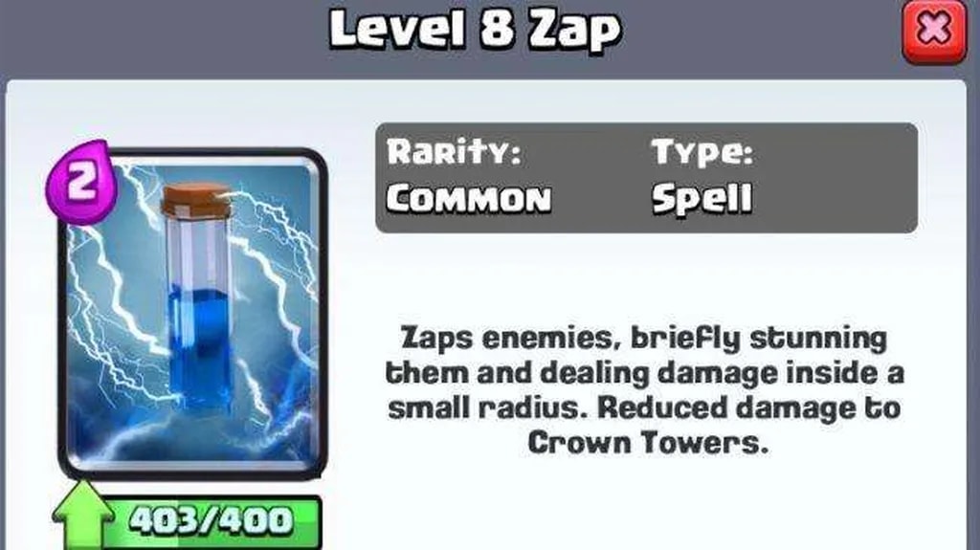Click the 'Zaps enemies' description line
The height and width of the screenshot is (550, 980).
coord(644,340)
